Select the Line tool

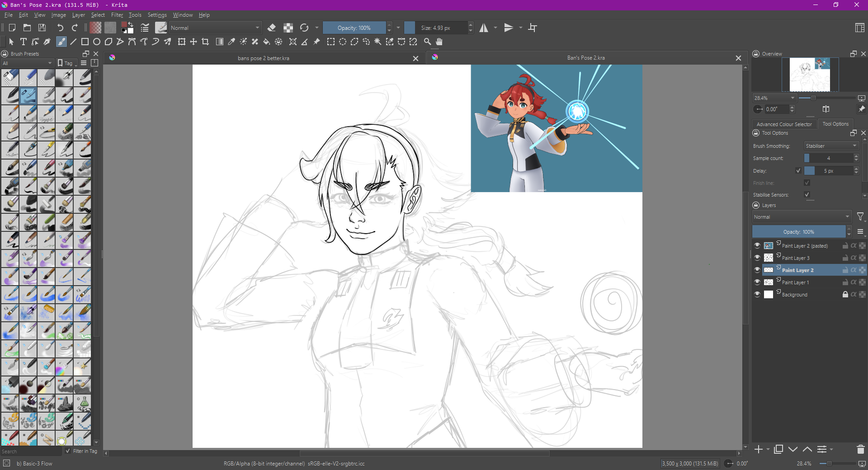(73, 42)
